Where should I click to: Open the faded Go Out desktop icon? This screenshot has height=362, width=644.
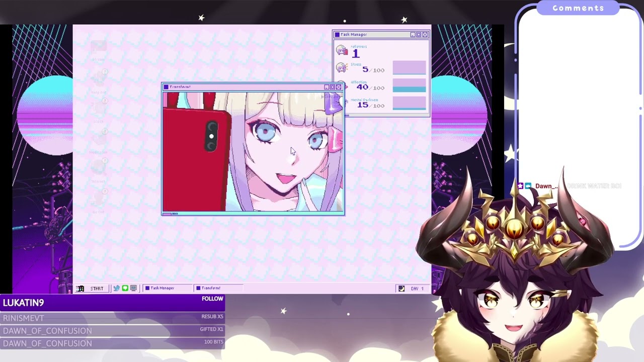(x=99, y=202)
